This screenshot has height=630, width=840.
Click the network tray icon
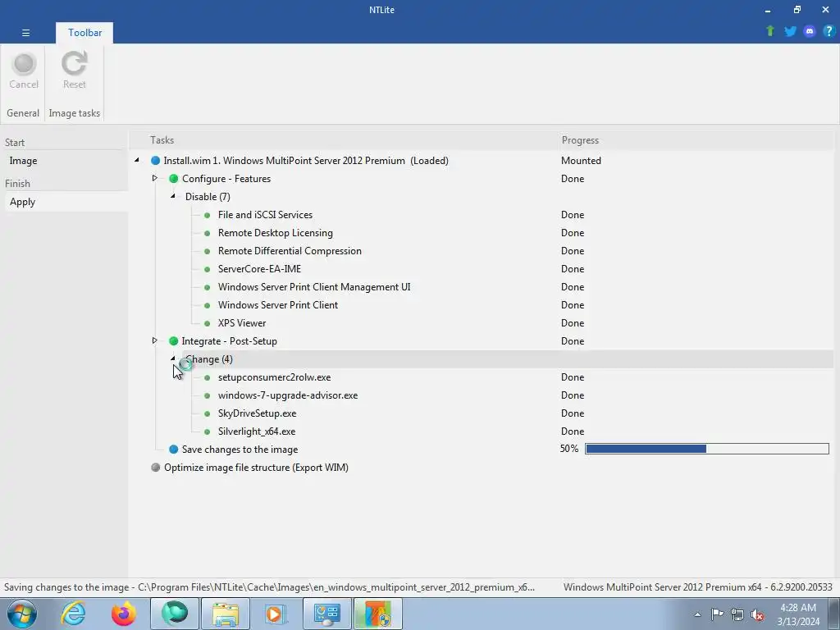[737, 614]
